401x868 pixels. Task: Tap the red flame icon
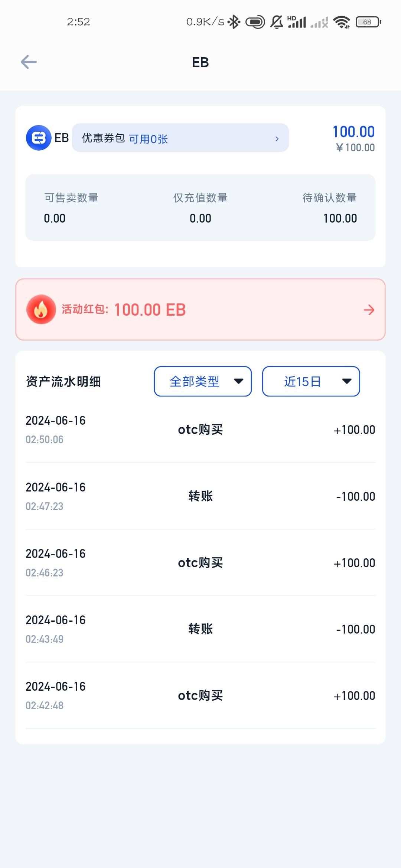click(x=41, y=309)
